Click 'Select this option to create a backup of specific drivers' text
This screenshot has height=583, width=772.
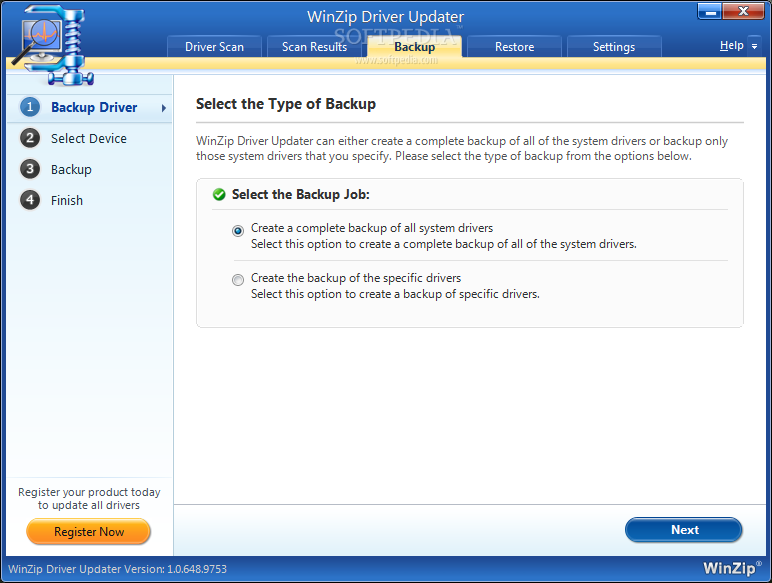click(395, 294)
